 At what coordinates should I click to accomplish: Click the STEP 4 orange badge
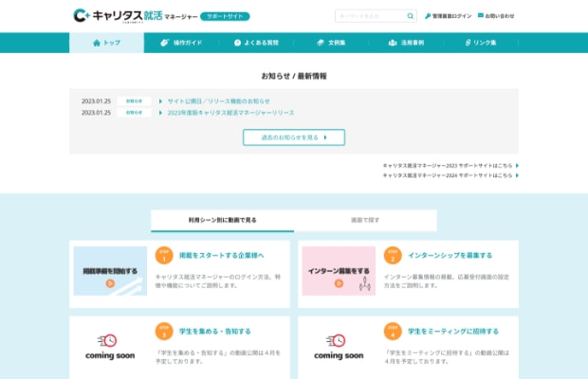click(x=393, y=331)
